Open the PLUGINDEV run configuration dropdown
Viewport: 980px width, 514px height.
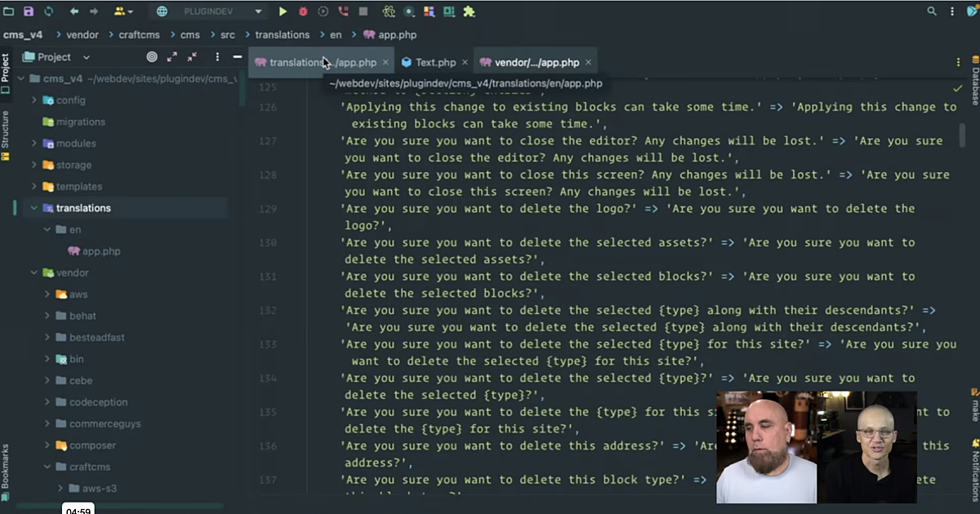208,11
